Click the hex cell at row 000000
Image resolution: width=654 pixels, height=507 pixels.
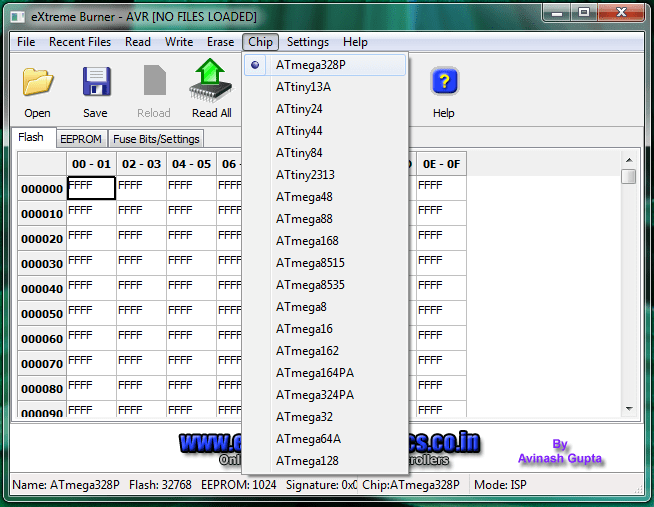[91, 188]
